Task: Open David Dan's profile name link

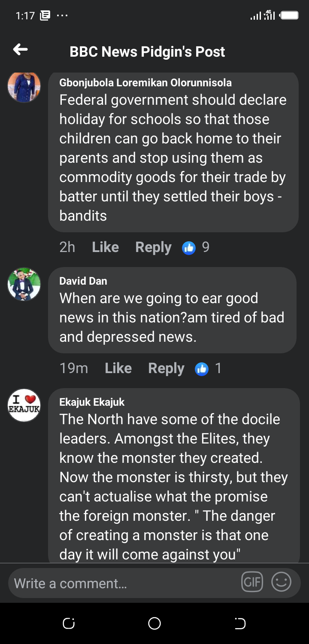Action: pos(83,281)
